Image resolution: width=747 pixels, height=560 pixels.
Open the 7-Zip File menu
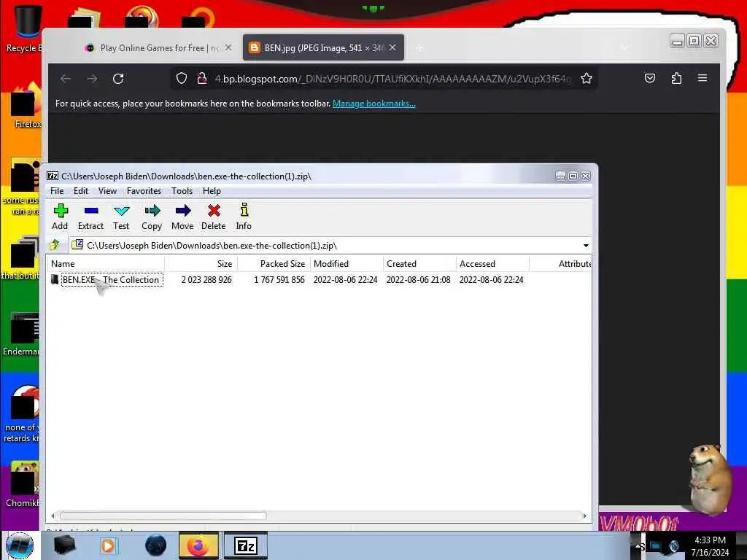[57, 191]
